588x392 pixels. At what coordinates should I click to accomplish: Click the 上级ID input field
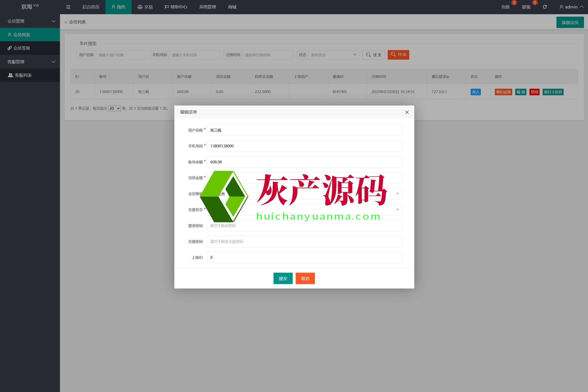(305, 257)
